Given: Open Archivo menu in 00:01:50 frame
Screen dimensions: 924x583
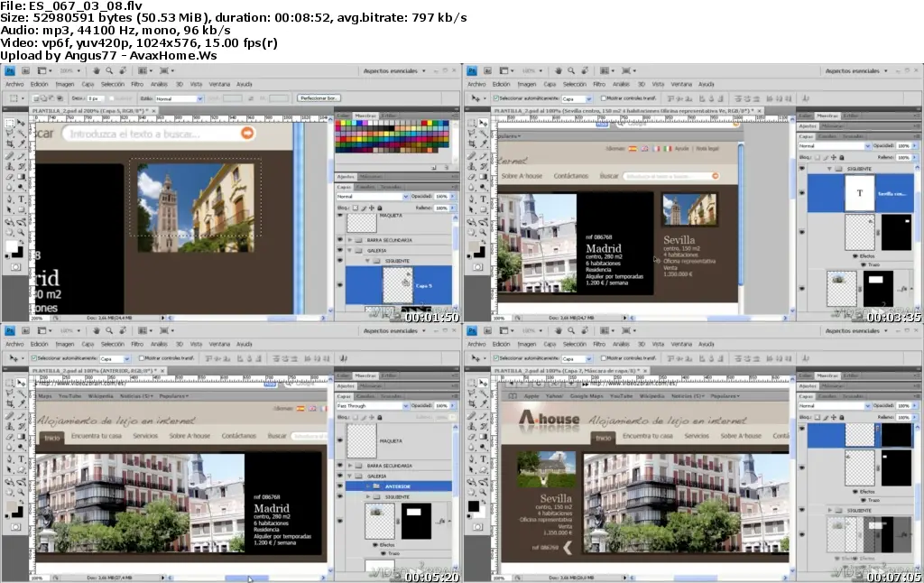Looking at the screenshot, I should tap(14, 84).
